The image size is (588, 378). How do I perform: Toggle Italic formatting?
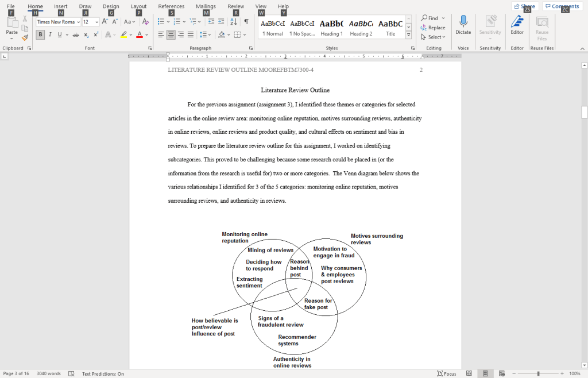coord(50,34)
